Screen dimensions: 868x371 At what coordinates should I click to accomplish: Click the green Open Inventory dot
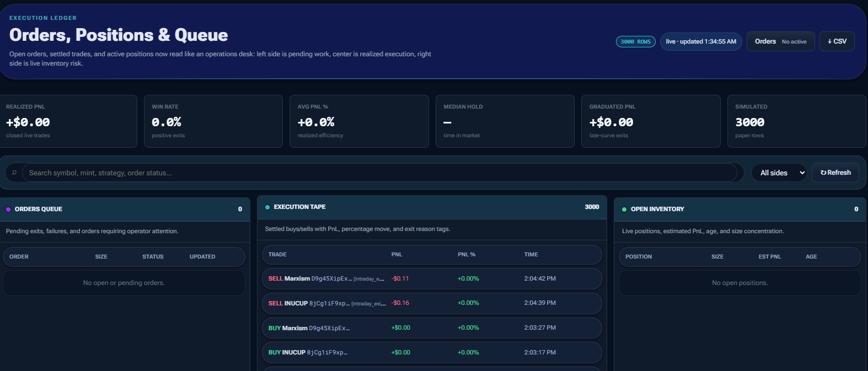click(x=624, y=209)
